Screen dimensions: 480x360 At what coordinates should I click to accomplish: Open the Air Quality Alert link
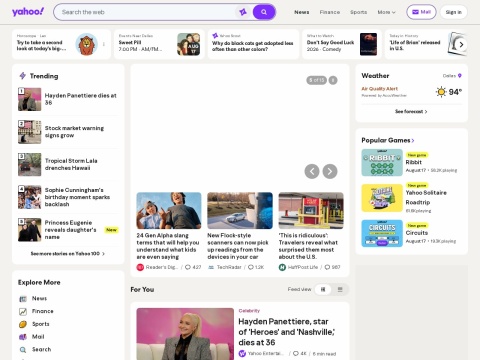(380, 89)
